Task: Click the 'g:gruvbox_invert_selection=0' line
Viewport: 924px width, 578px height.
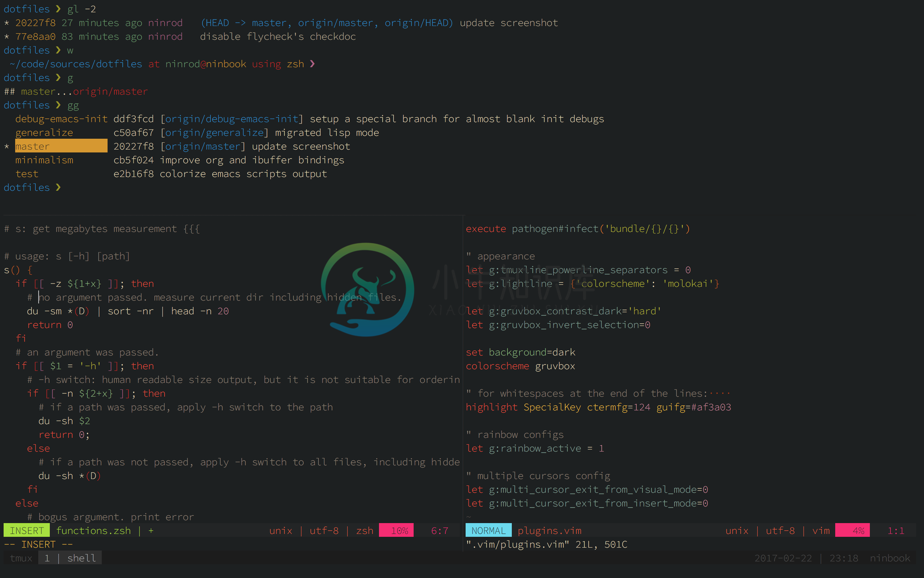Action: pos(558,325)
